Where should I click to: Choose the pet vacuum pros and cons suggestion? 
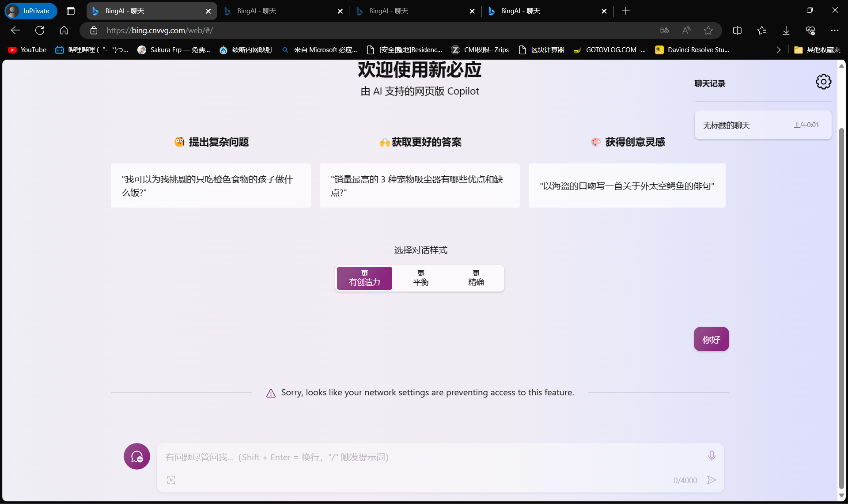420,186
